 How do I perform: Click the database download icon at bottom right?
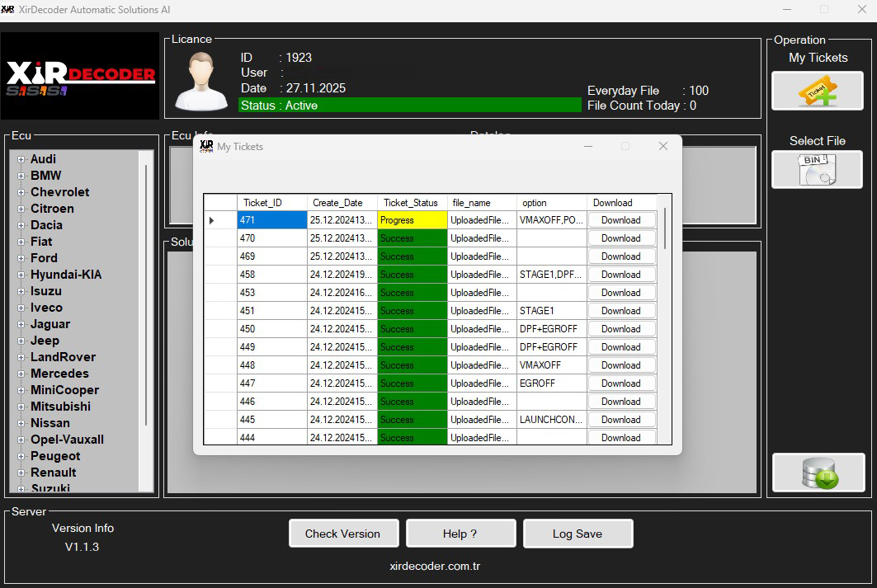point(818,473)
